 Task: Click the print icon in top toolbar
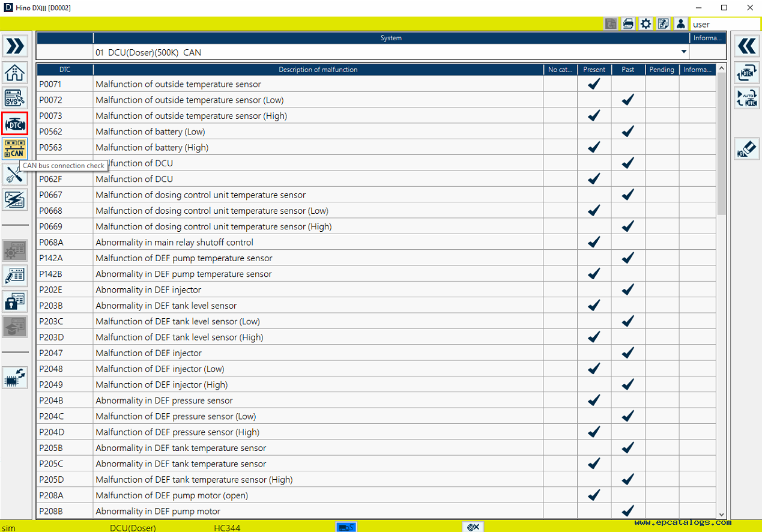point(628,24)
